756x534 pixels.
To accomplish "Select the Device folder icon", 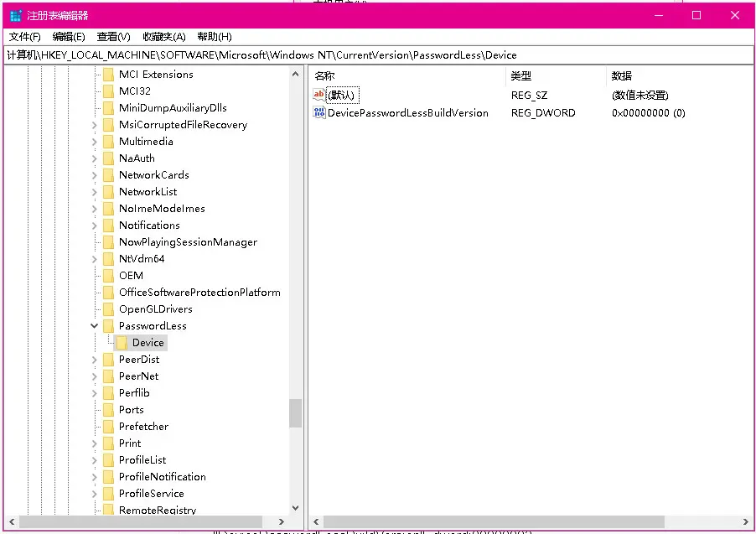I will coord(122,343).
